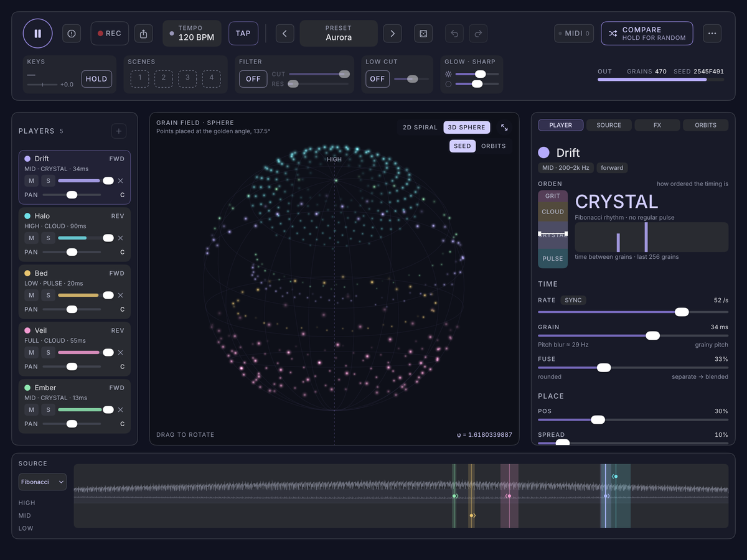The image size is (747, 560).
Task: Click the MIDI indicator button
Action: tap(574, 34)
